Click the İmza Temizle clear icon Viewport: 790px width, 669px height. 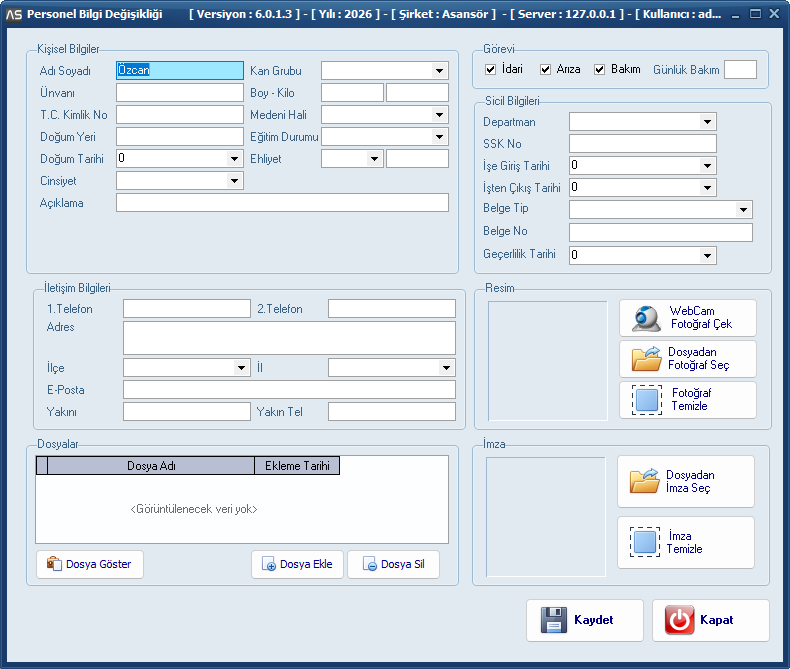pos(644,543)
